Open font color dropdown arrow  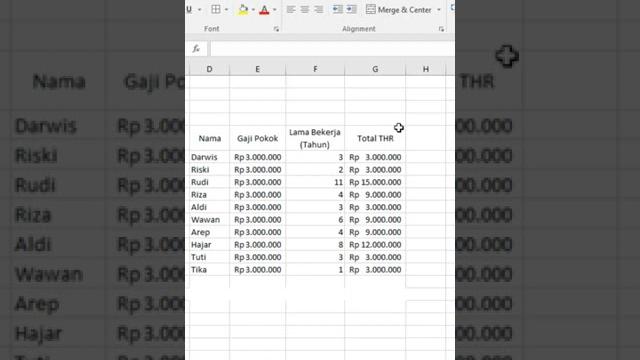coord(275,9)
